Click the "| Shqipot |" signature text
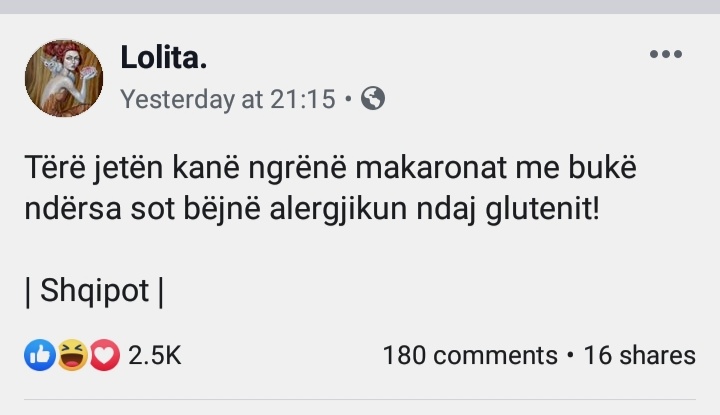This screenshot has height=415, width=720. [x=94, y=291]
